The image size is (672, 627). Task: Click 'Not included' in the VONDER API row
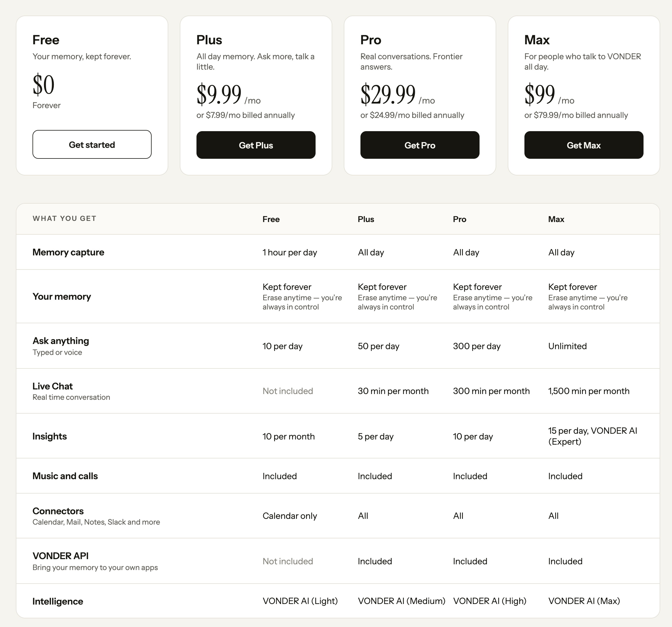[x=288, y=561]
